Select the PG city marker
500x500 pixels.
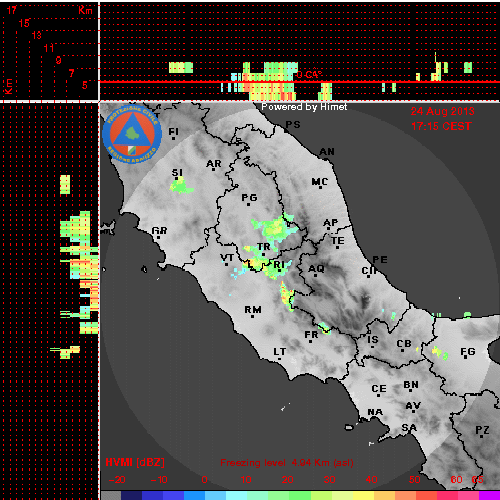click(248, 204)
